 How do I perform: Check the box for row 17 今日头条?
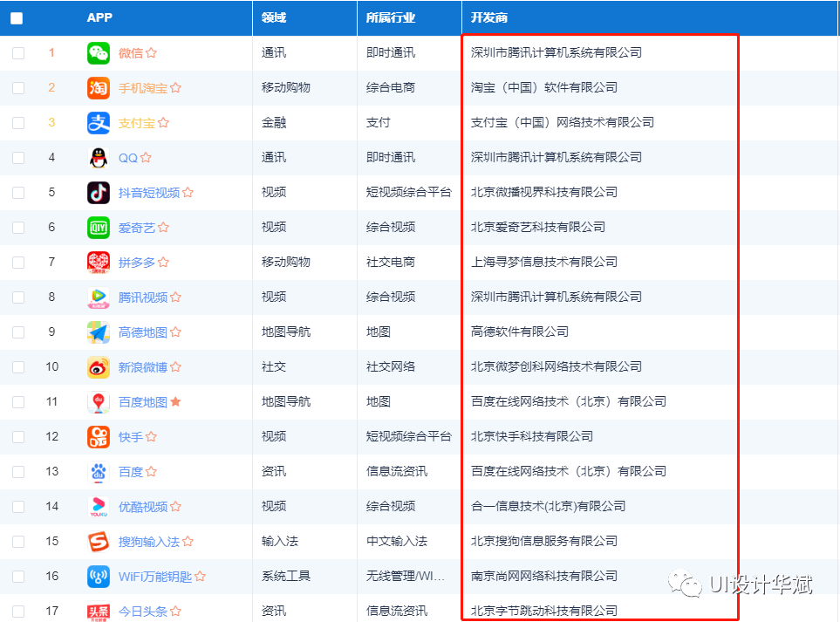pyautogui.click(x=18, y=612)
